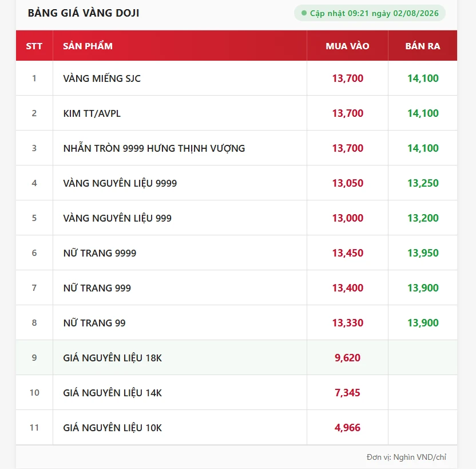Image resolution: width=476 pixels, height=469 pixels.
Task: Click the 7,345 price for 14K
Action: [x=347, y=393]
